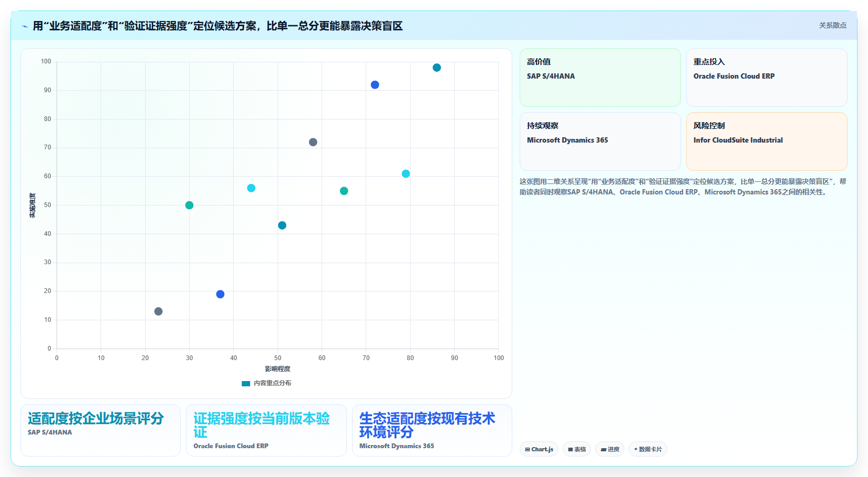Click the header icon before the title

25,26
